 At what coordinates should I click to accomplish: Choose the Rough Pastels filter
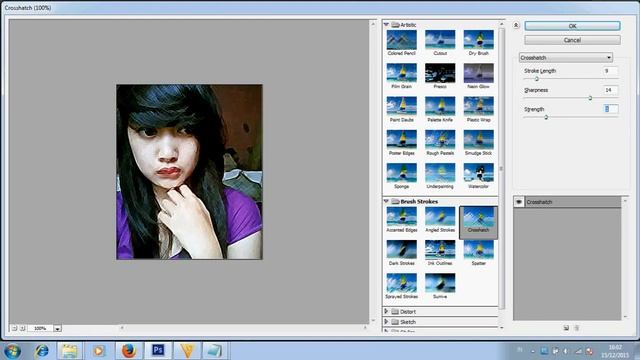coord(440,140)
